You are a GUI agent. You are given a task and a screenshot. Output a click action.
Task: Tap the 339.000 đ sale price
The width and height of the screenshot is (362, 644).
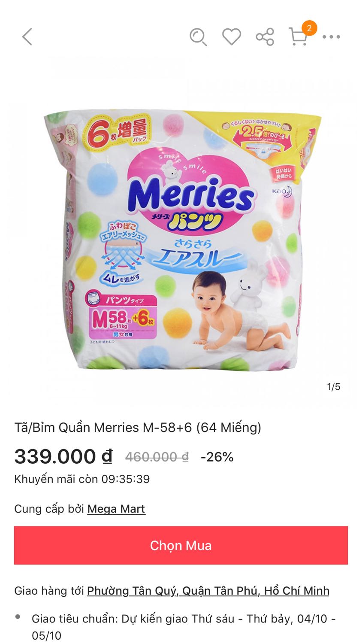click(x=63, y=456)
